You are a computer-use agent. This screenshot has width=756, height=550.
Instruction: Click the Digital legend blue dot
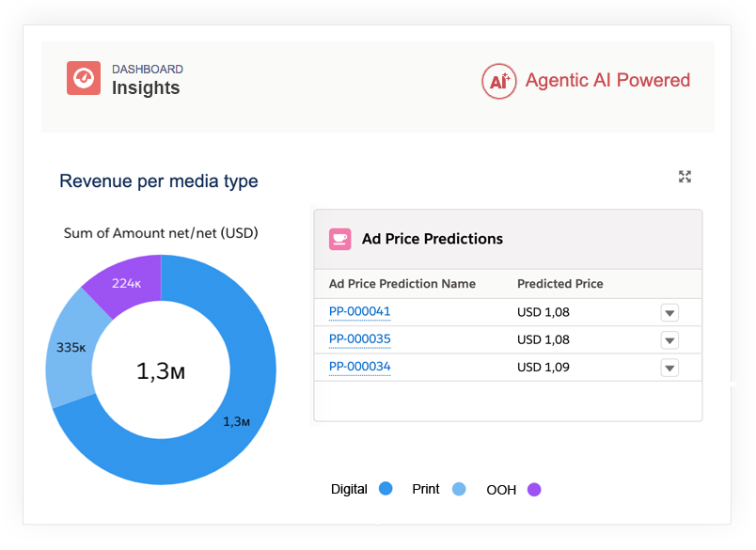point(386,488)
